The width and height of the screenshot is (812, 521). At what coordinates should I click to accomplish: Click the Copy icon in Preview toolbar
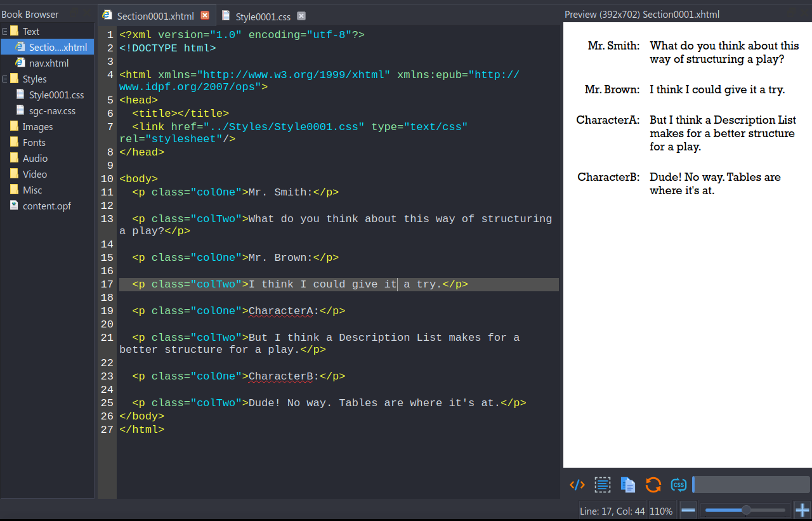tap(627, 485)
